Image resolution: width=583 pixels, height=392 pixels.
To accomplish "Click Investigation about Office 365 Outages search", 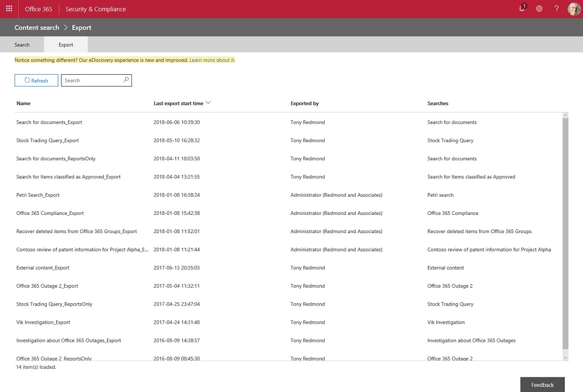I will coord(471,341).
